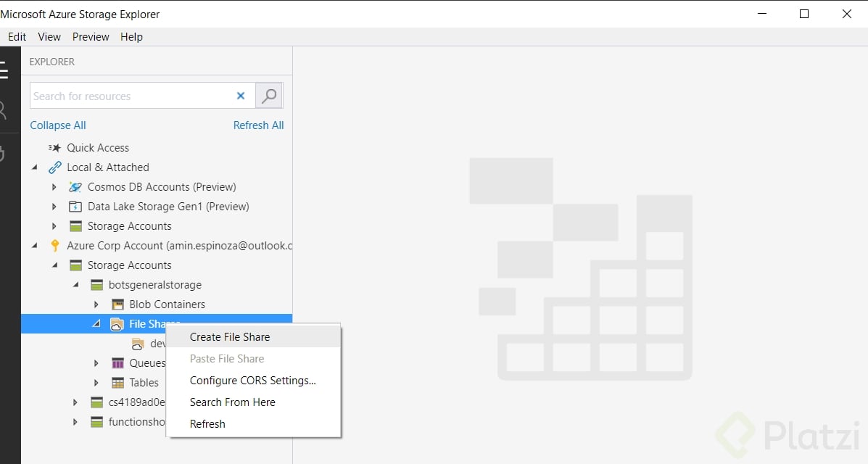Select the botsgeneralstorage account icon
The height and width of the screenshot is (464, 868).
[x=97, y=285]
